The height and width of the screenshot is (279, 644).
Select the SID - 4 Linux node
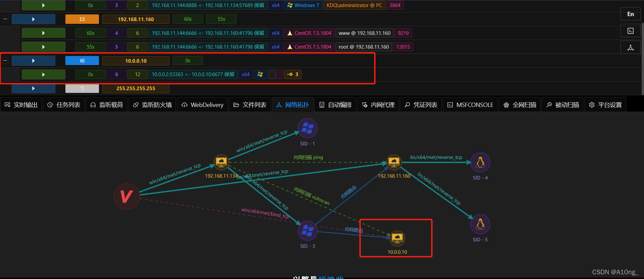tap(480, 162)
